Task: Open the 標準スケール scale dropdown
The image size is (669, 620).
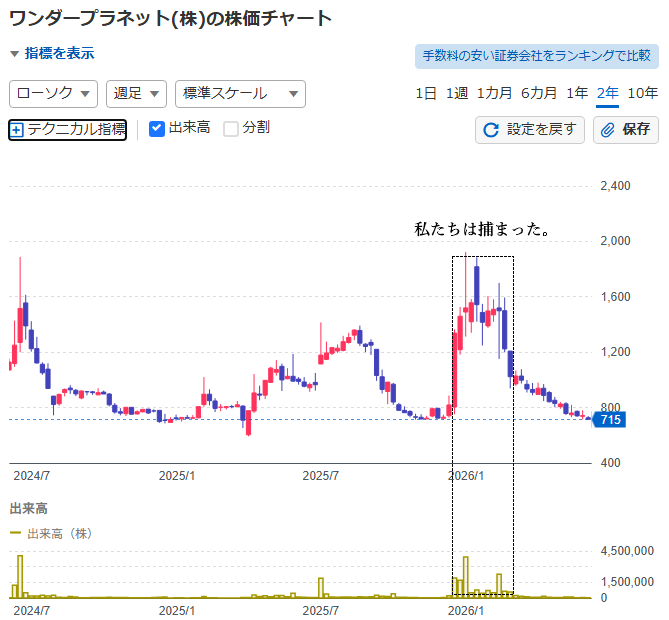Action: (x=240, y=93)
